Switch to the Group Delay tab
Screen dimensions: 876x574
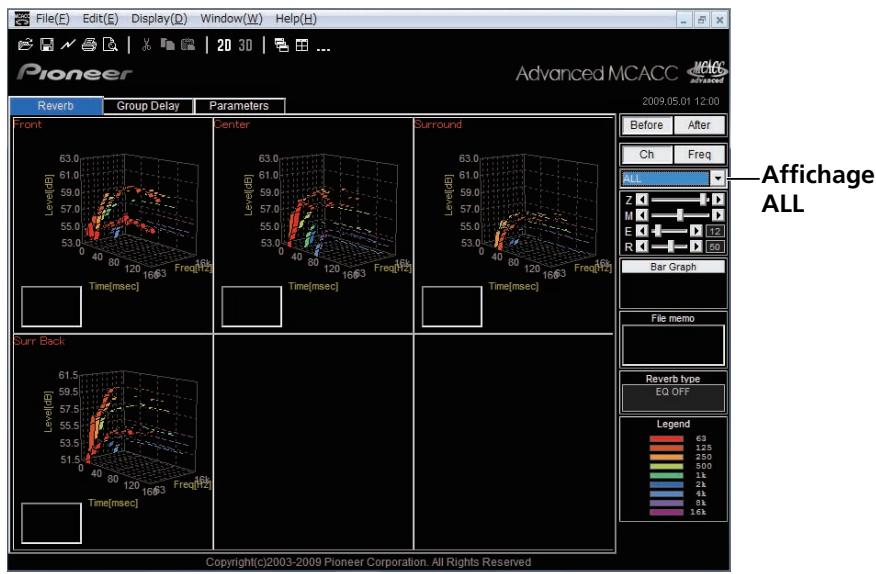click(148, 106)
